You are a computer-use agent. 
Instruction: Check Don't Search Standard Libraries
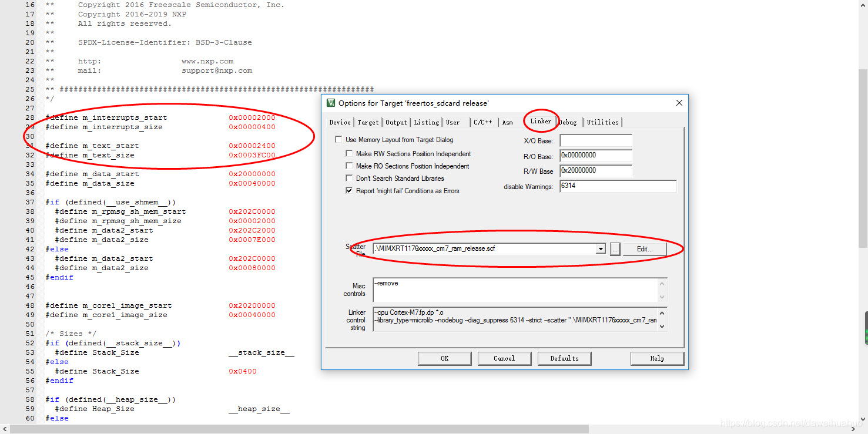tap(350, 179)
